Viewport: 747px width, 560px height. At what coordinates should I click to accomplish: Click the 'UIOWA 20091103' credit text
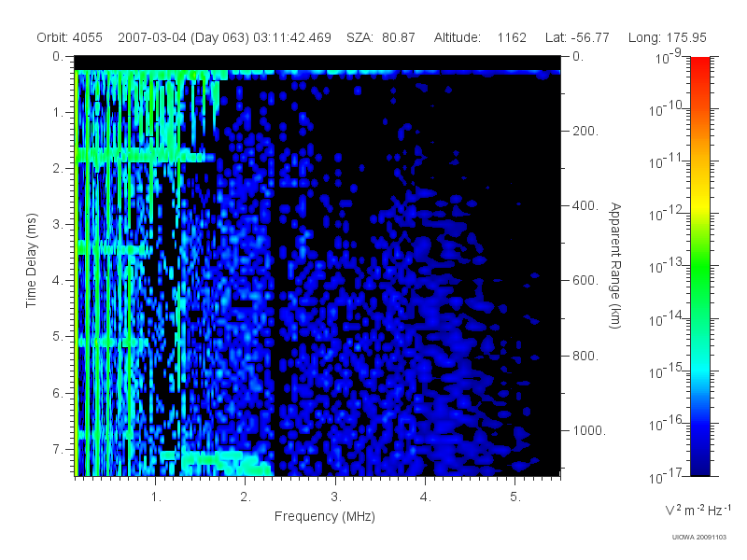point(698,538)
